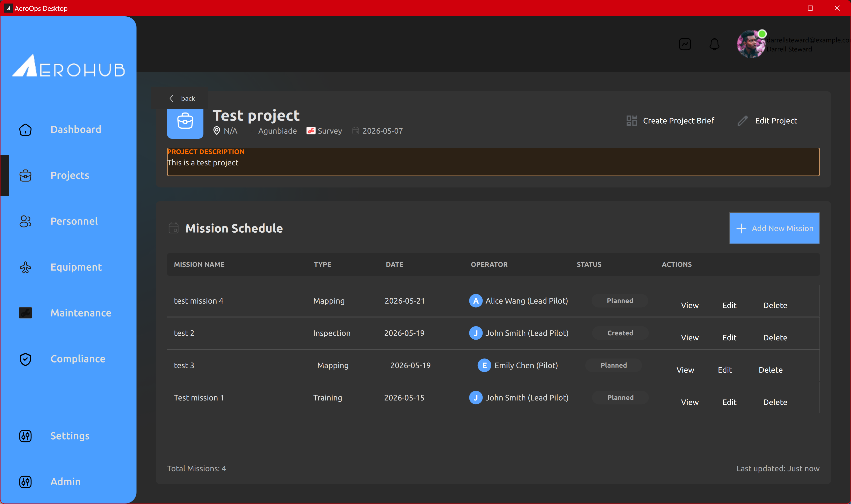Click Alice Wang's avatar badge
The width and height of the screenshot is (851, 504).
coord(476,301)
